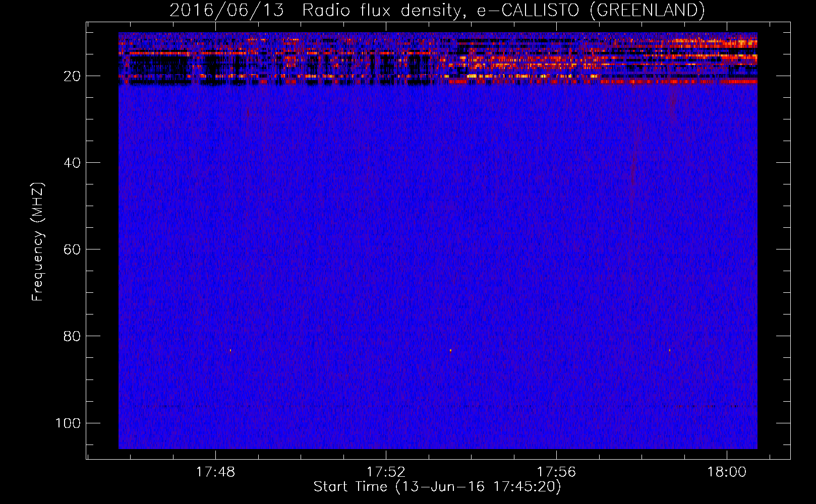
Task: Click the 60 MHz frequency tick label
Action: point(72,249)
